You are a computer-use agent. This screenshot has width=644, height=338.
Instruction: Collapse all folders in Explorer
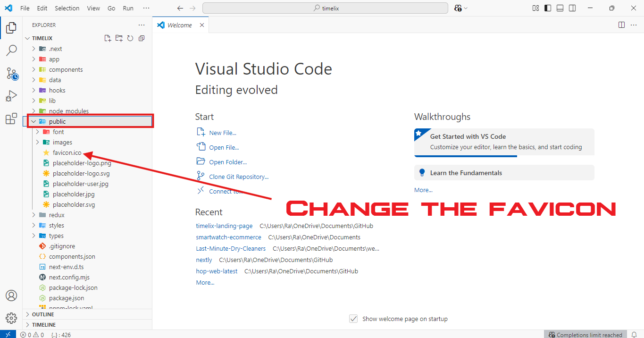click(142, 38)
